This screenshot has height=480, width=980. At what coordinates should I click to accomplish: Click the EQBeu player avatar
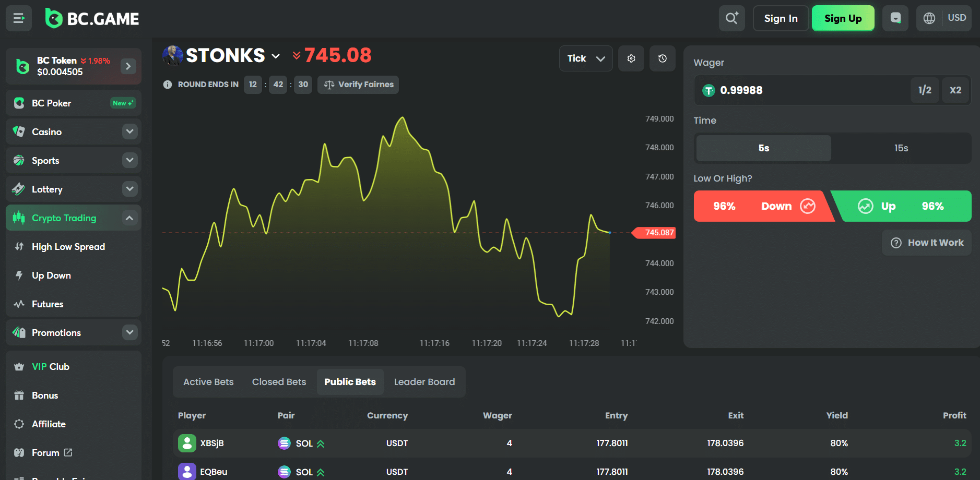187,472
